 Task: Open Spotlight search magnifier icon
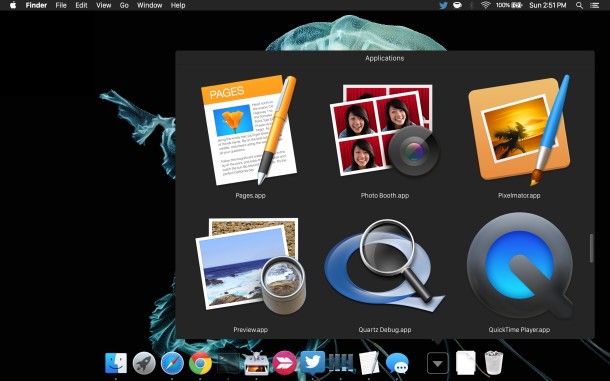(579, 5)
